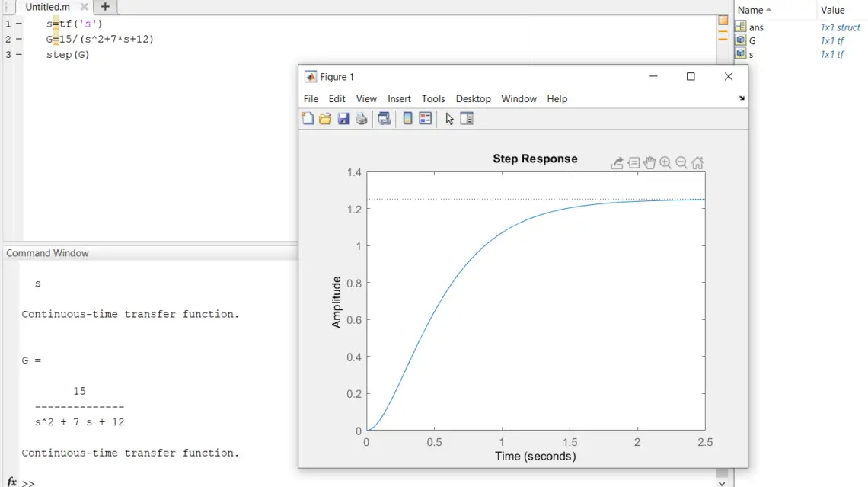Open the Insert menu in Figure 1
The height and width of the screenshot is (487, 868).
(399, 99)
